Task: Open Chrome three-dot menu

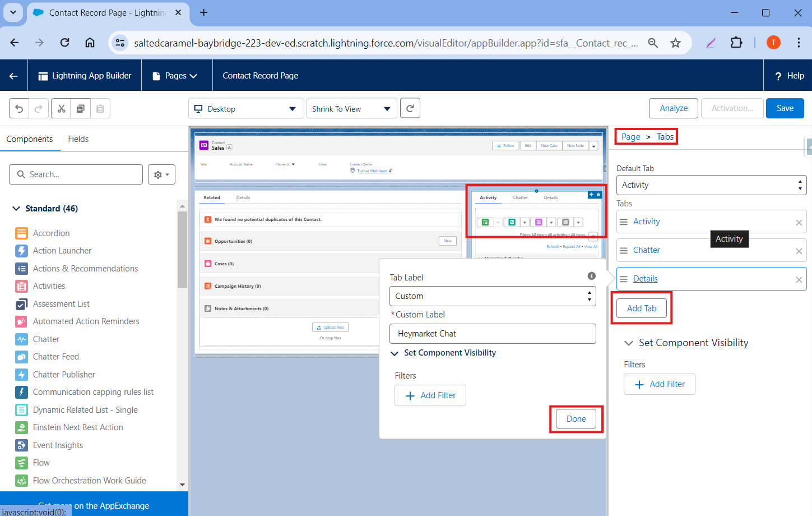Action: (799, 43)
